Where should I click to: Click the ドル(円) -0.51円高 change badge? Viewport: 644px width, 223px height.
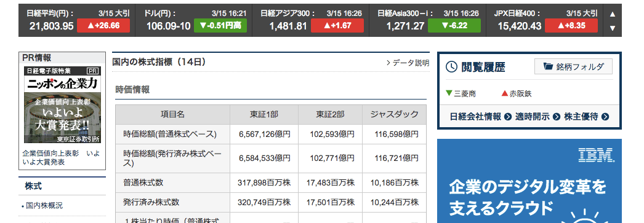coord(220,26)
